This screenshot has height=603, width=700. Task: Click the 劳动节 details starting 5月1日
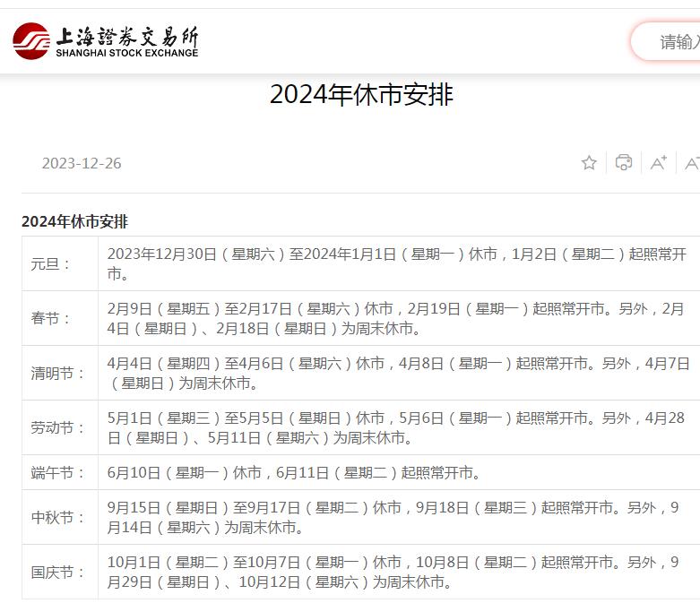(395, 427)
